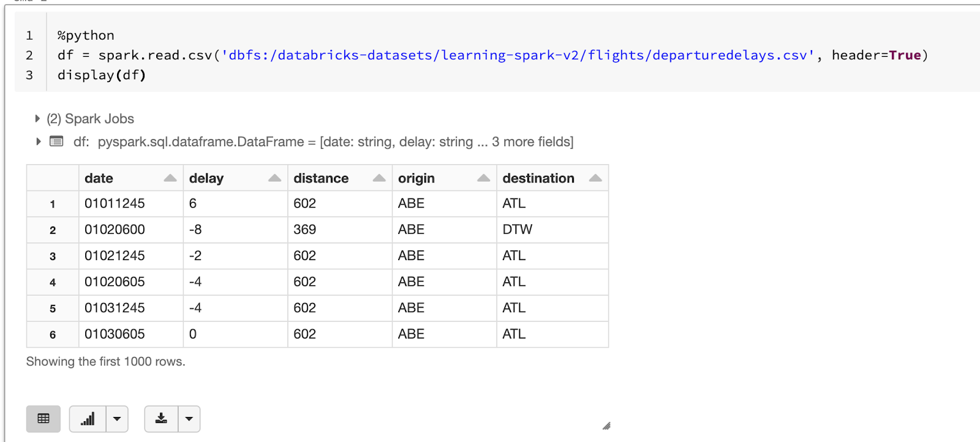Select row 1 date cell 01011245
This screenshot has height=442, width=980.
click(115, 203)
